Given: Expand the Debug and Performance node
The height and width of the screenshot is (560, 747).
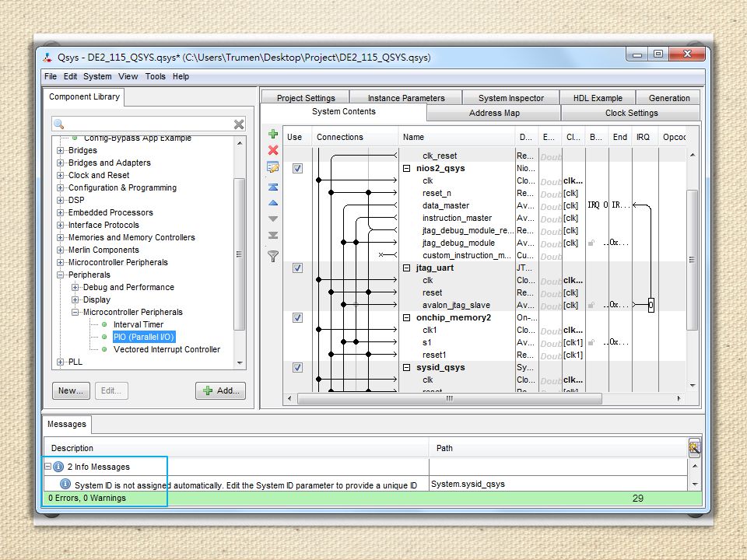Looking at the screenshot, I should (75, 287).
